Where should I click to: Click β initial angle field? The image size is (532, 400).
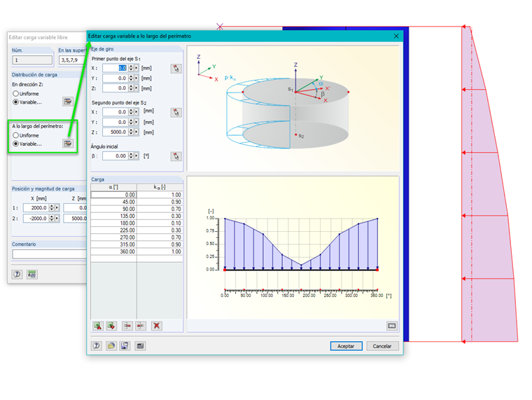click(115, 156)
